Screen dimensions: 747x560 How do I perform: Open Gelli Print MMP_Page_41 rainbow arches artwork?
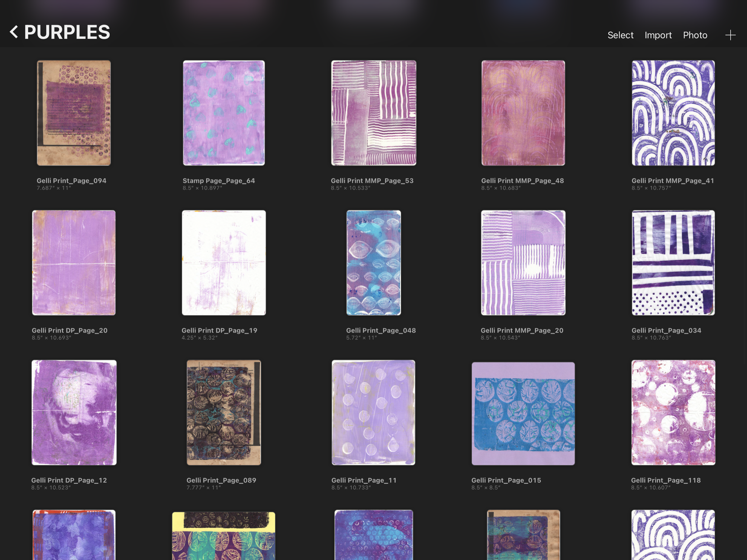673,113
